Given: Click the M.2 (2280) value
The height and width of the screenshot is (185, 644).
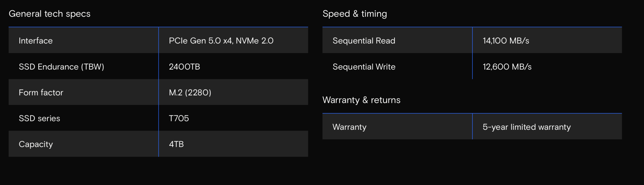Looking at the screenshot, I should (x=190, y=92).
